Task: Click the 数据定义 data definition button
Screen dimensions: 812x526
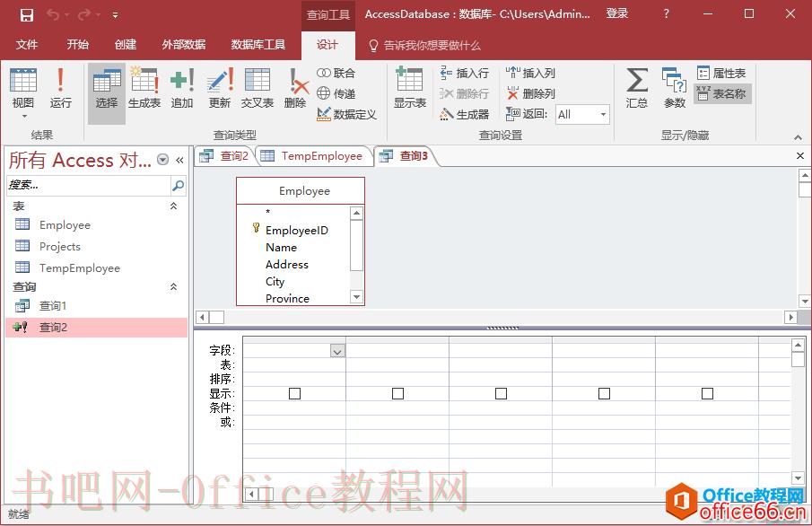Action: click(x=346, y=114)
